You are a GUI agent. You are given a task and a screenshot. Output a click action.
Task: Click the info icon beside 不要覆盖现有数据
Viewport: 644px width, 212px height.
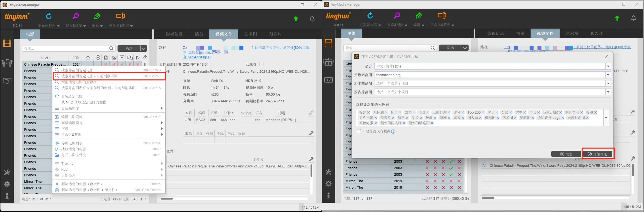click(x=393, y=131)
